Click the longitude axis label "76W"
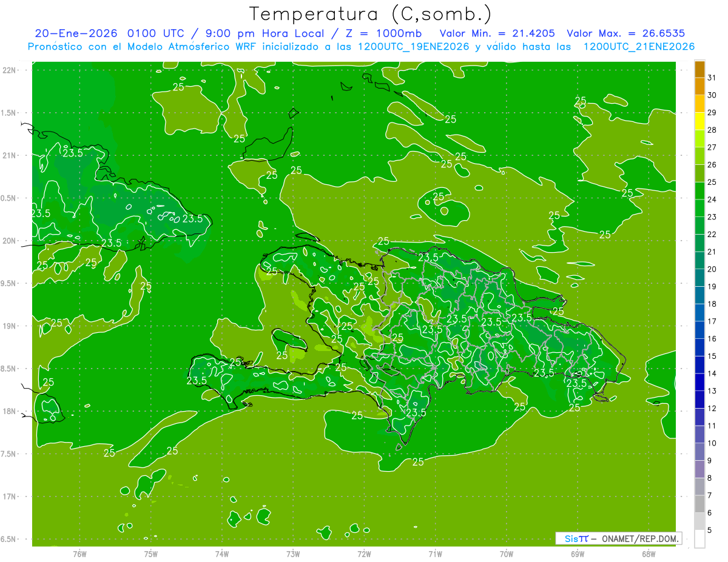This screenshot has height=562, width=728. [79, 554]
